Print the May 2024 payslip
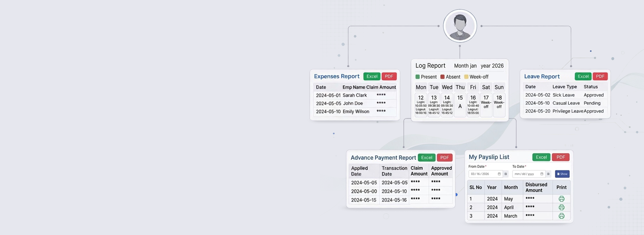 (561, 199)
